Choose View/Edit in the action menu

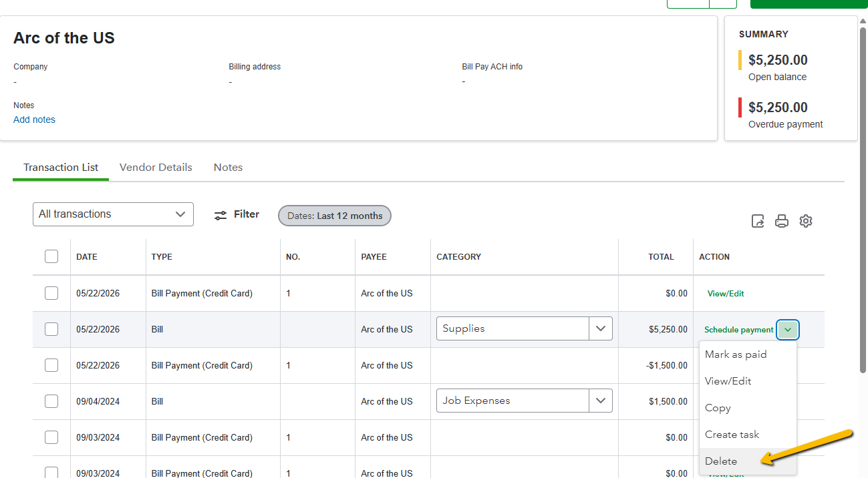(748, 381)
